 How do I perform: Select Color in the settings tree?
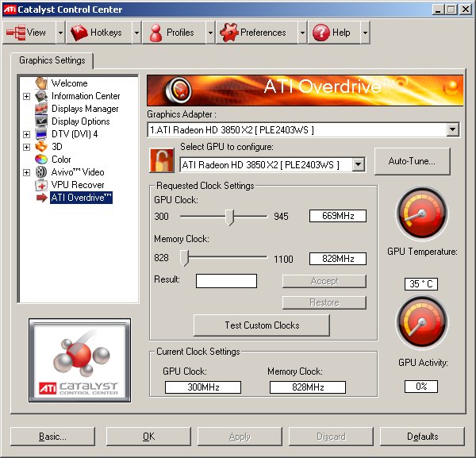tap(61, 159)
